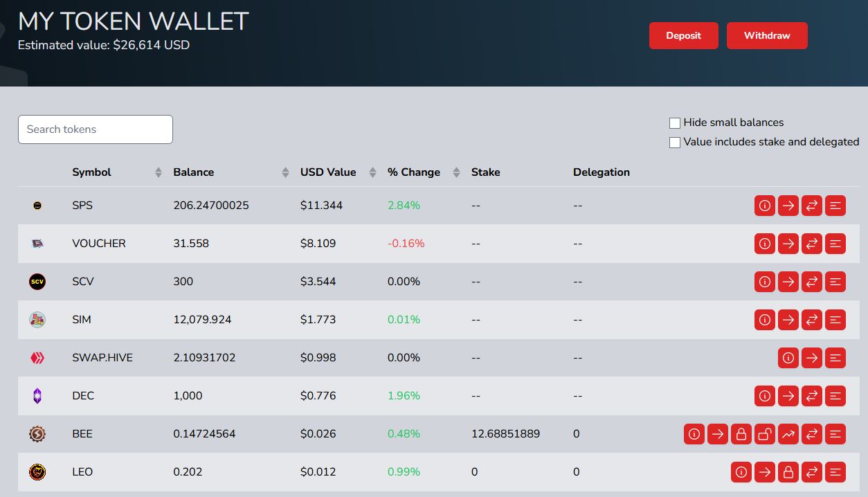Click the Delegation column header
The height and width of the screenshot is (497, 868).
(602, 172)
